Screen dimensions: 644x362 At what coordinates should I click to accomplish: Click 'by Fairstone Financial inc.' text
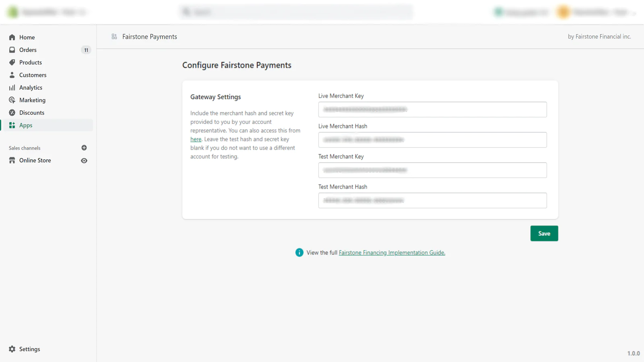(599, 37)
